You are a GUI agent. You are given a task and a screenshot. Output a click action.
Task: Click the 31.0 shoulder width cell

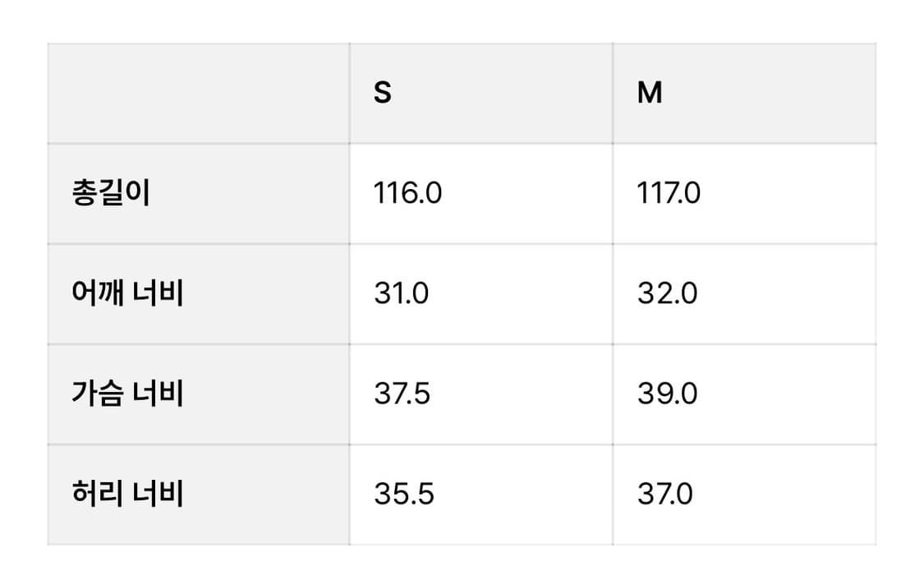(x=401, y=293)
